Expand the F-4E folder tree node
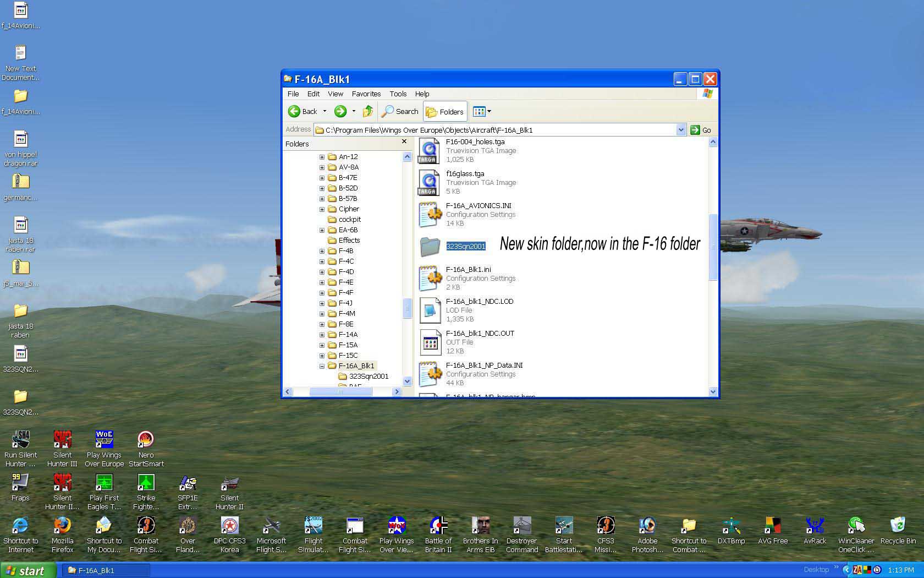The width and height of the screenshot is (924, 578). tap(322, 282)
